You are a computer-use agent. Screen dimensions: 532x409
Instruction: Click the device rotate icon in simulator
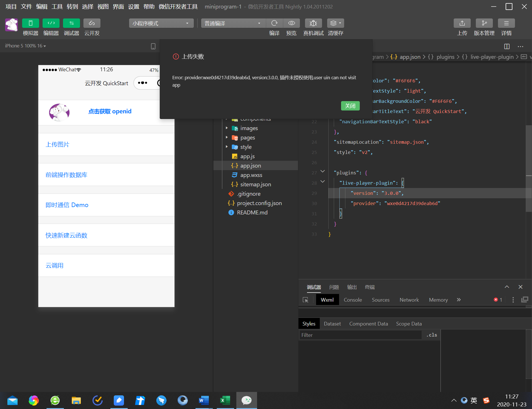click(x=153, y=46)
